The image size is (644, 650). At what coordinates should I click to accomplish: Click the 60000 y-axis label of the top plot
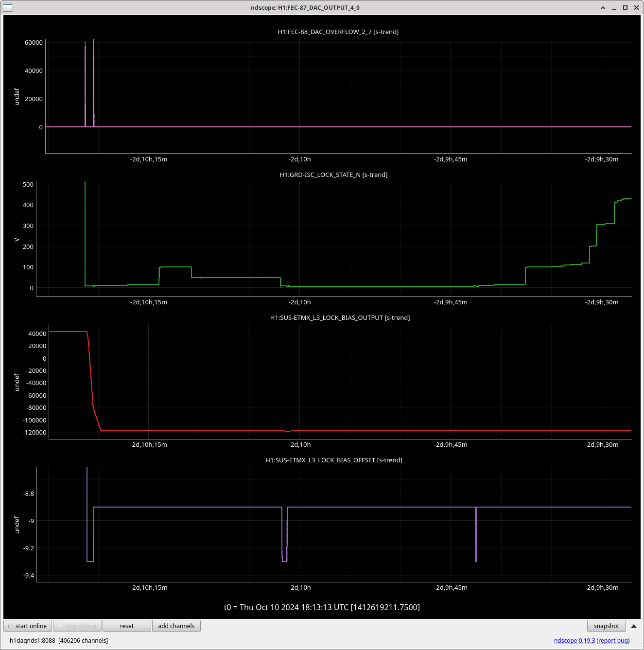coord(34,43)
